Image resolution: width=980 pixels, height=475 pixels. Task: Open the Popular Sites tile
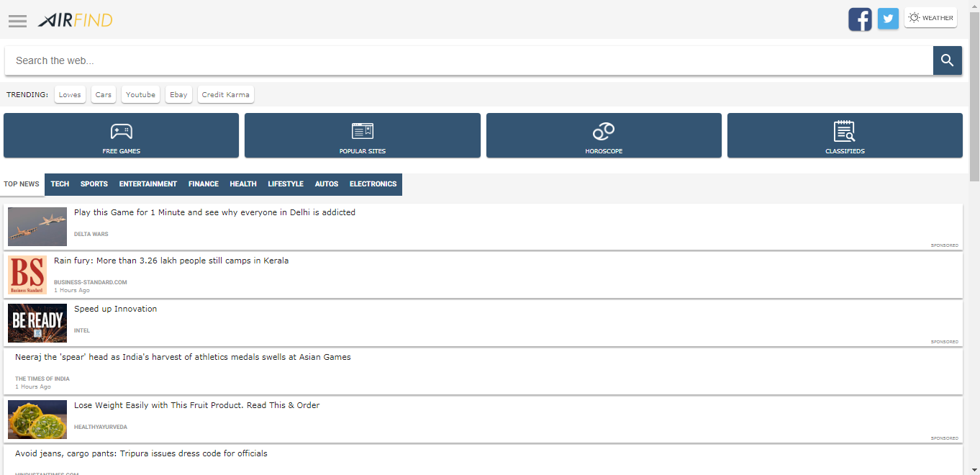[362, 135]
